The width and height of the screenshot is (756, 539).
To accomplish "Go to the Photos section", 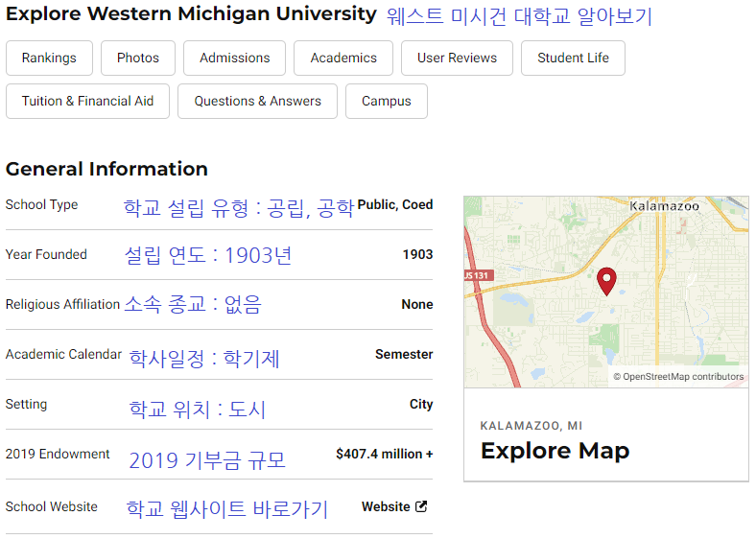I will [138, 58].
